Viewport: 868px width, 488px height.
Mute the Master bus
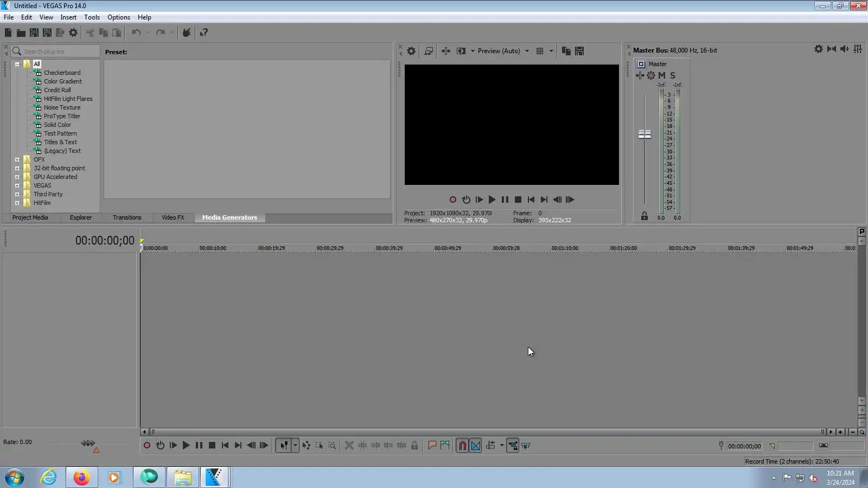662,75
